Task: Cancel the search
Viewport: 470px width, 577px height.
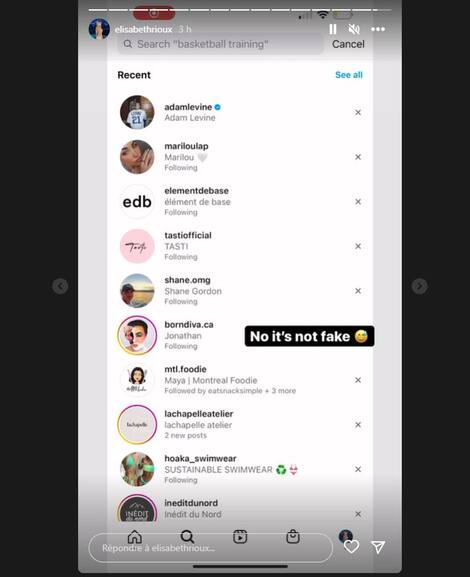Action: point(348,44)
